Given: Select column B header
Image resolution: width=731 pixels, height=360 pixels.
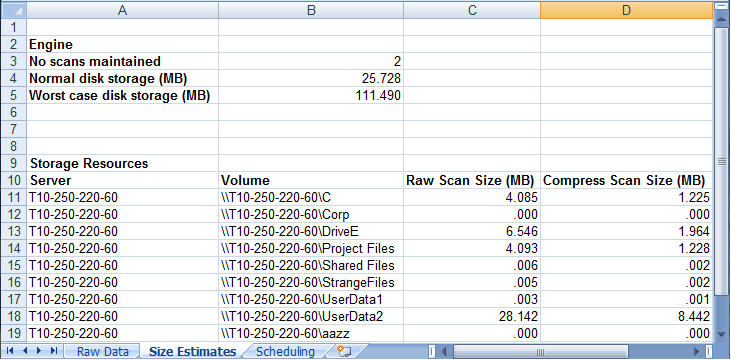Looking at the screenshot, I should 311,10.
